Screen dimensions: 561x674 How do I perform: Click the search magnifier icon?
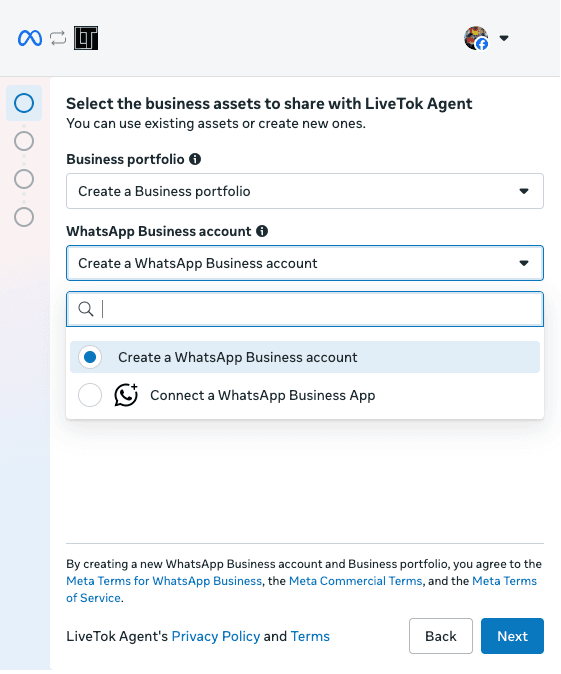[86, 309]
